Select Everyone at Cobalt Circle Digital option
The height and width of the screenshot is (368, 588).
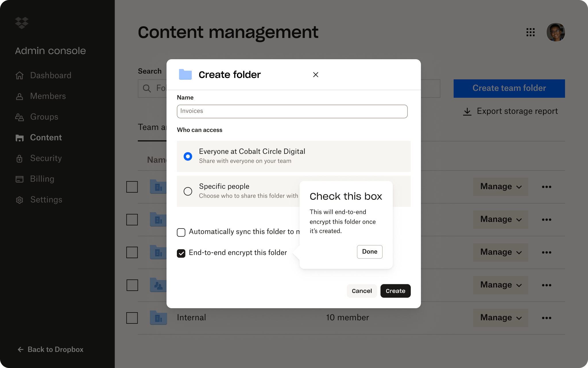(293, 156)
